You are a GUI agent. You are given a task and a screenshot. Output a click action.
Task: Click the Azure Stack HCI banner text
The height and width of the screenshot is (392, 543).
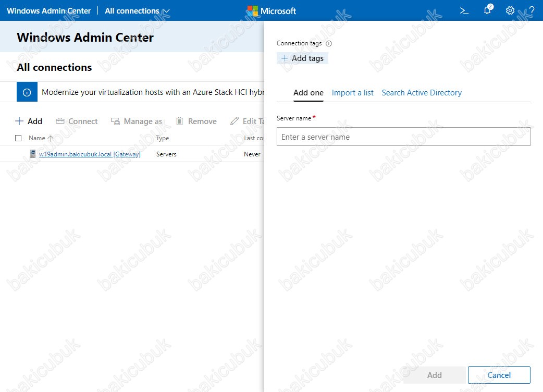click(153, 92)
